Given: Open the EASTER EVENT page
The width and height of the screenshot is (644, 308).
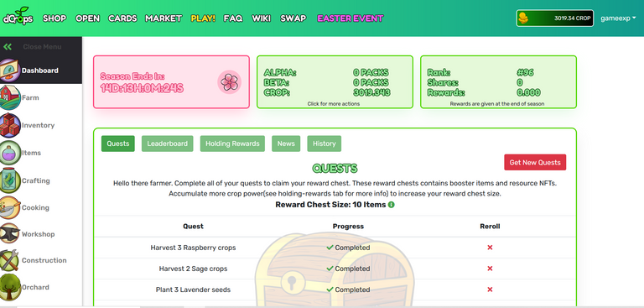Looking at the screenshot, I should pos(351,18).
